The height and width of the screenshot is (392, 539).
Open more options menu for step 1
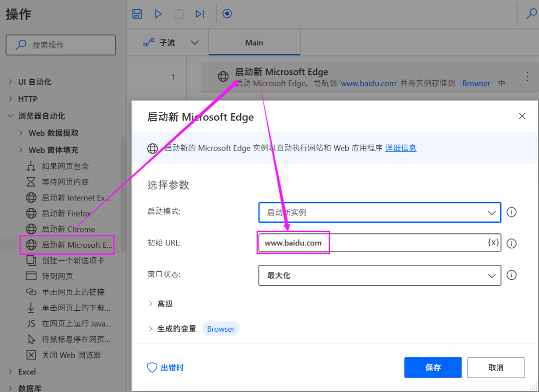528,76
